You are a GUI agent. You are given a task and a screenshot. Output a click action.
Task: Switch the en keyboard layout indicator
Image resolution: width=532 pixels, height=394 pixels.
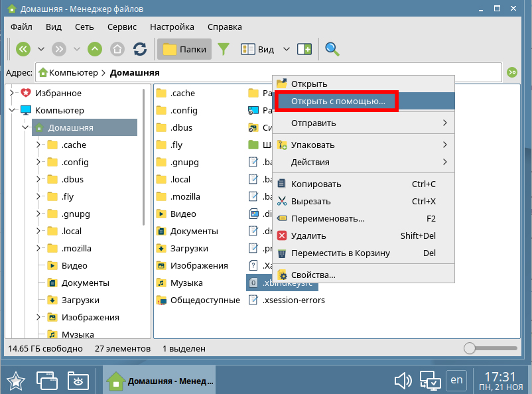[x=456, y=380]
